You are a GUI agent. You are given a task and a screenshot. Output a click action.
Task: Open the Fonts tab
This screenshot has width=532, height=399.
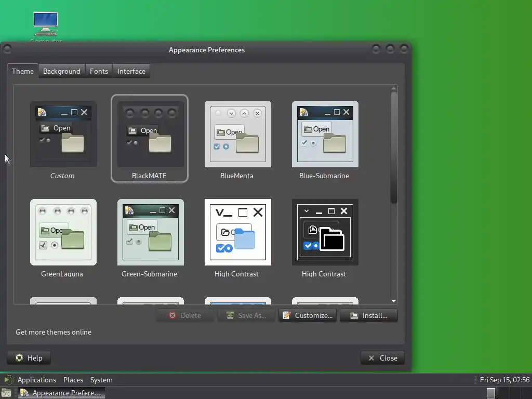click(x=99, y=71)
